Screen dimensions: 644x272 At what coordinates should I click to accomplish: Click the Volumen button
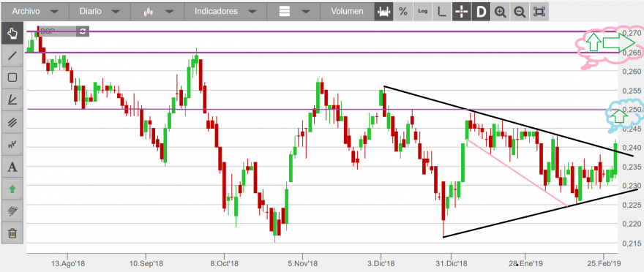(x=347, y=12)
